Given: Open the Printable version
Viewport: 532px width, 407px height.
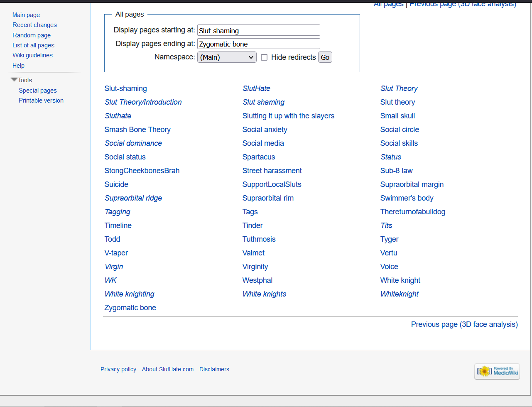Looking at the screenshot, I should pyautogui.click(x=41, y=101).
